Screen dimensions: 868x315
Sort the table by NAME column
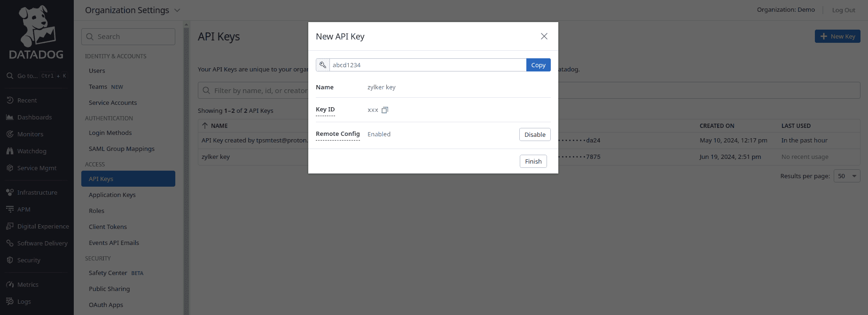(219, 126)
